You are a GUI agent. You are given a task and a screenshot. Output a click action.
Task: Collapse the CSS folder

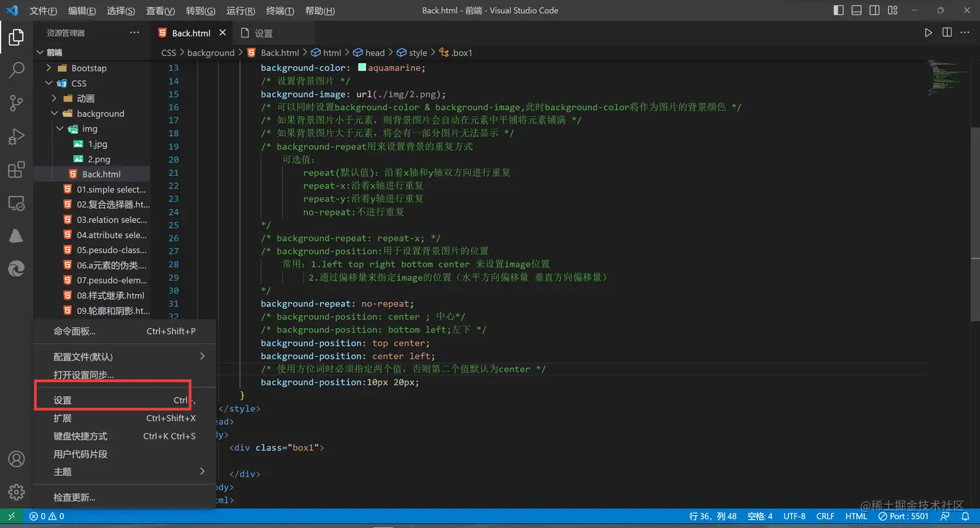(49, 83)
